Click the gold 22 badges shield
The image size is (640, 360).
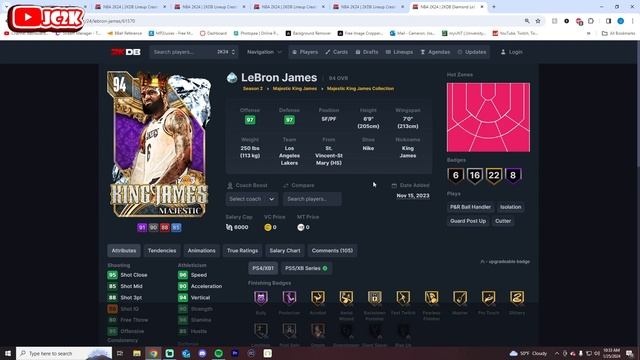494,176
